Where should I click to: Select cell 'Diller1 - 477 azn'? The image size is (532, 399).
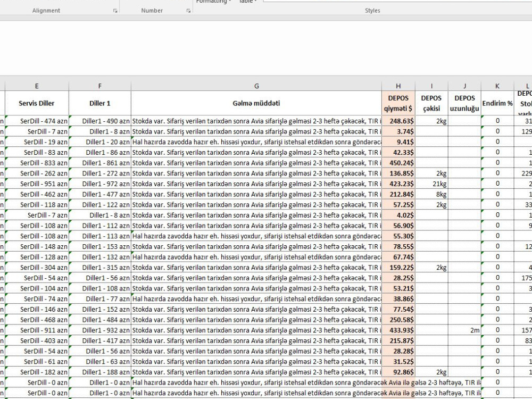(x=100, y=194)
